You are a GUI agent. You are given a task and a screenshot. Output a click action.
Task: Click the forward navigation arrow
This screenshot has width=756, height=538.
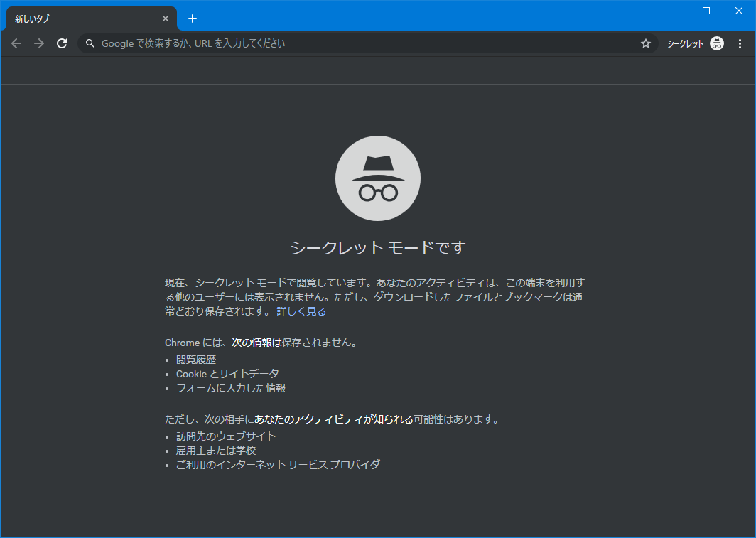point(39,43)
